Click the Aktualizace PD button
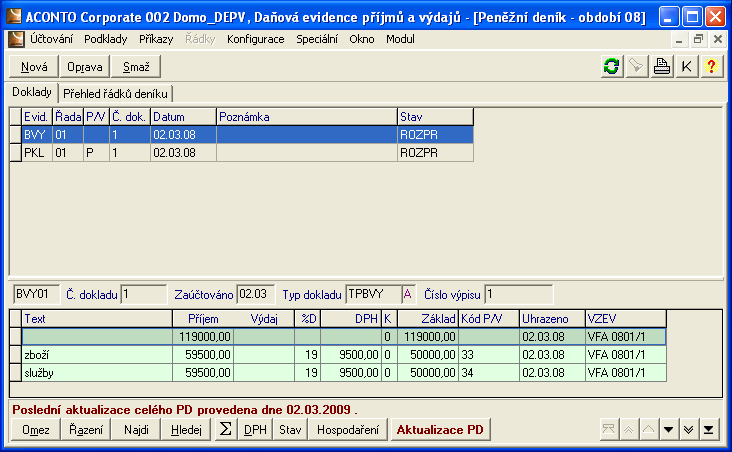The width and height of the screenshot is (732, 452). pyautogui.click(x=440, y=430)
